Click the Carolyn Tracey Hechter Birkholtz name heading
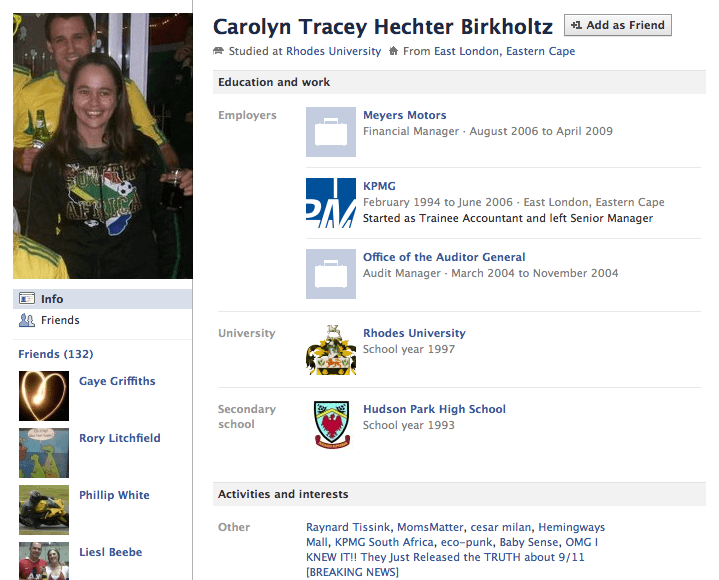Image resolution: width=719 pixels, height=580 pixels. (383, 27)
